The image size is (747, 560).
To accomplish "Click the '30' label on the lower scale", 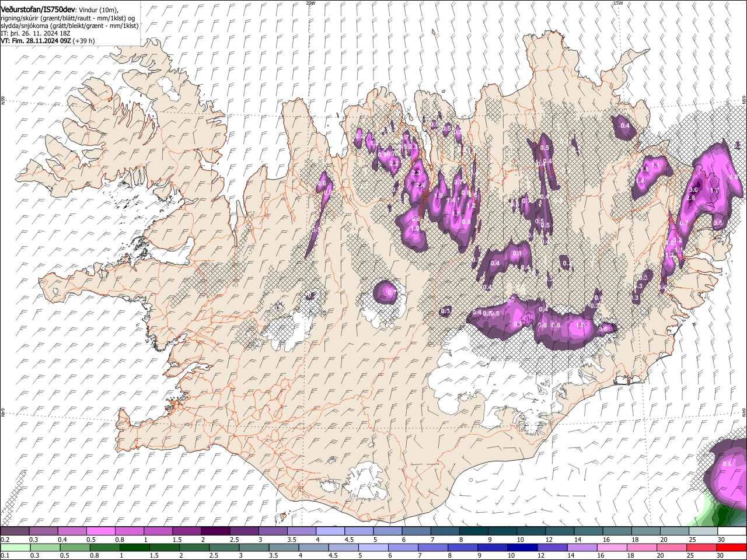I will (x=721, y=556).
